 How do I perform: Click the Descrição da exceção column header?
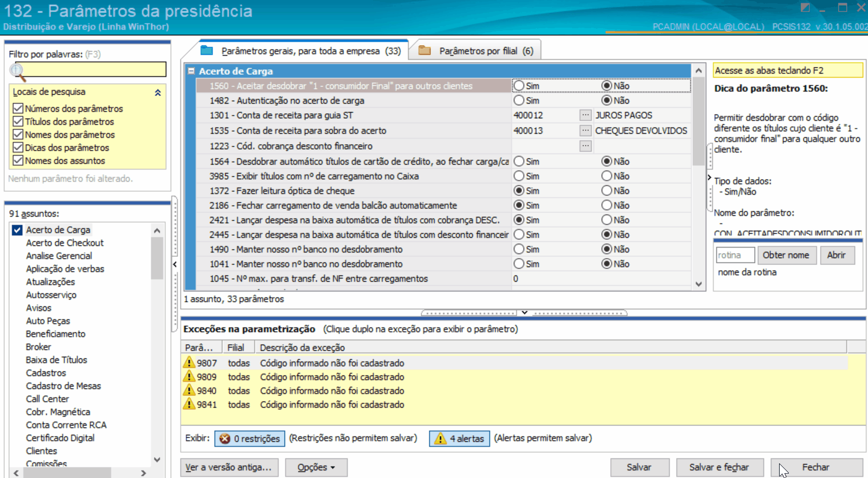point(550,347)
